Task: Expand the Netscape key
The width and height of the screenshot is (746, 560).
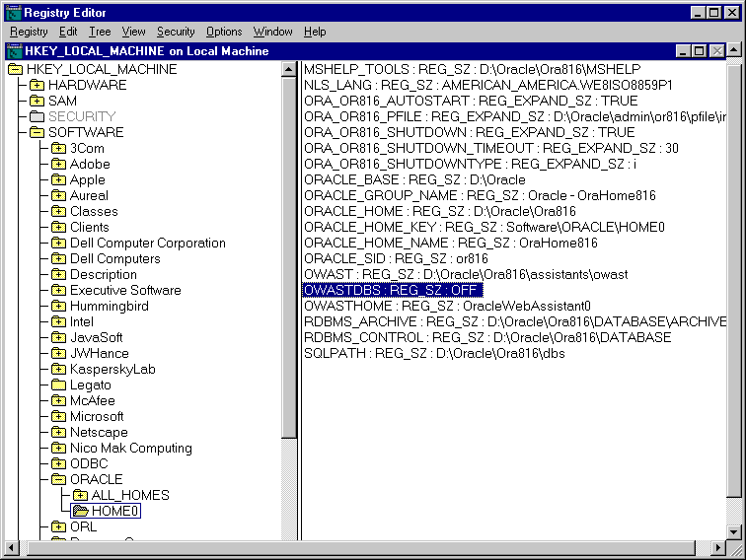Action: click(x=58, y=433)
